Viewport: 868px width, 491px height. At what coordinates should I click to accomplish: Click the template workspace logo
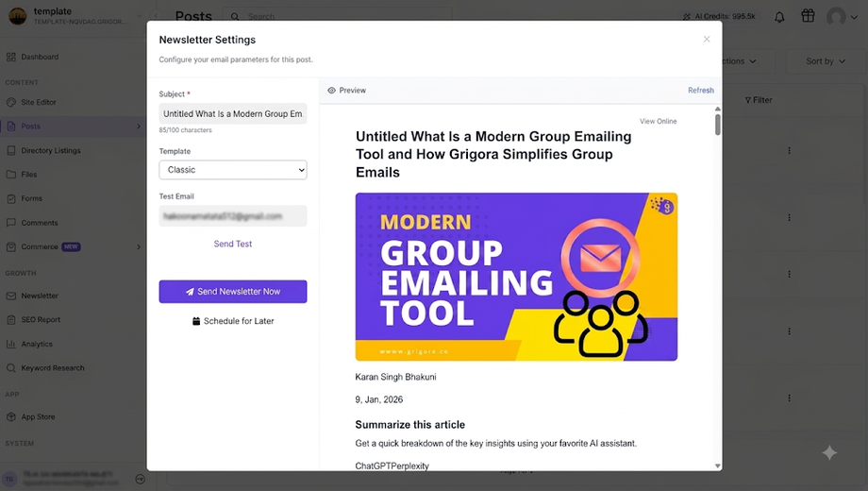click(x=18, y=16)
